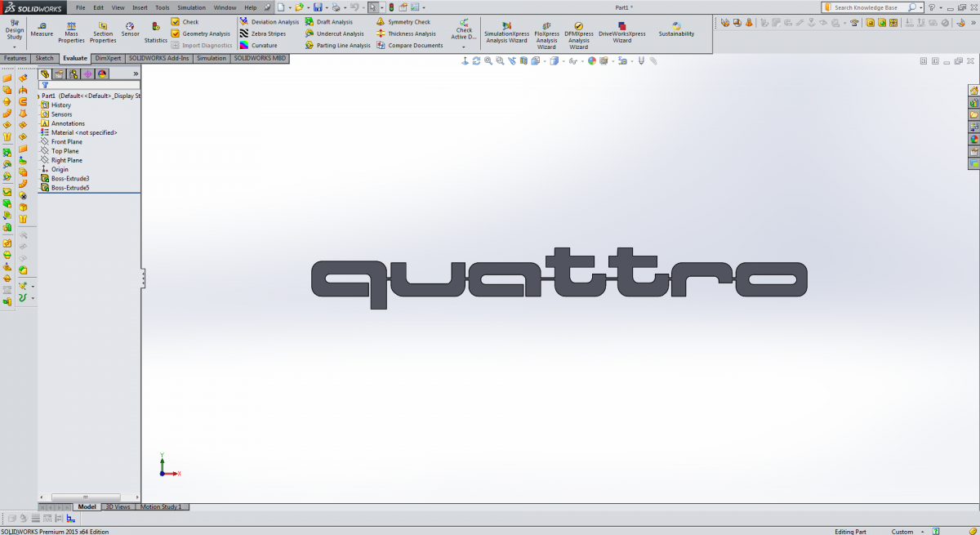Launch Thickness Analysis
This screenshot has width=980, height=535.
coord(406,33)
